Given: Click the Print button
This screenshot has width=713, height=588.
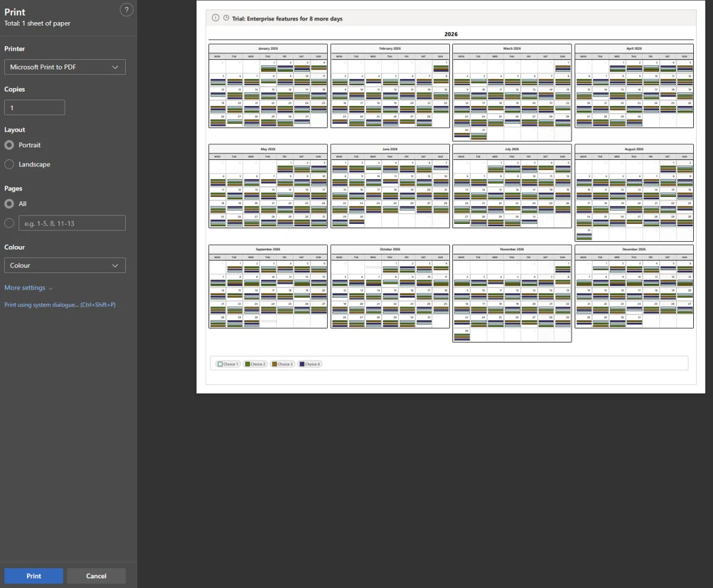Looking at the screenshot, I should coord(33,575).
